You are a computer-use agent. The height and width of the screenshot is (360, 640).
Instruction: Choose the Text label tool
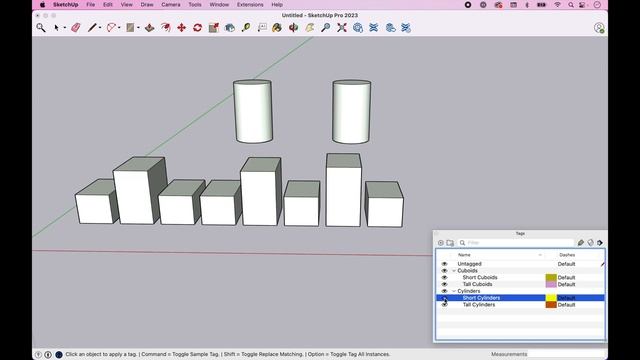pos(262,27)
